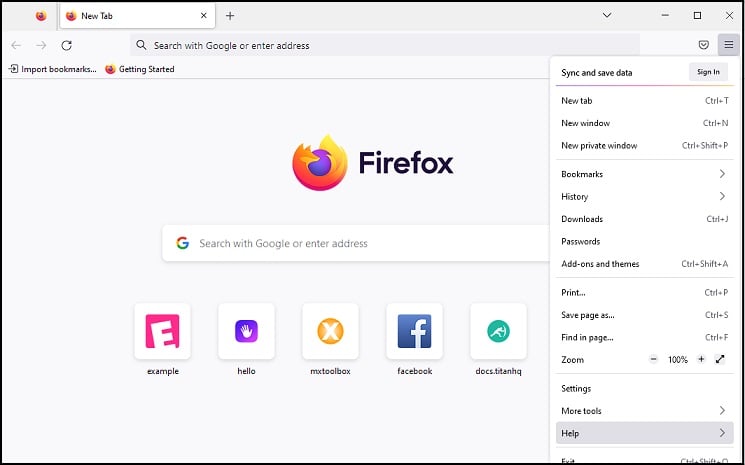Screen dimensions: 745x465
Task: Decrease zoom with the minus button
Action: (x=653, y=360)
